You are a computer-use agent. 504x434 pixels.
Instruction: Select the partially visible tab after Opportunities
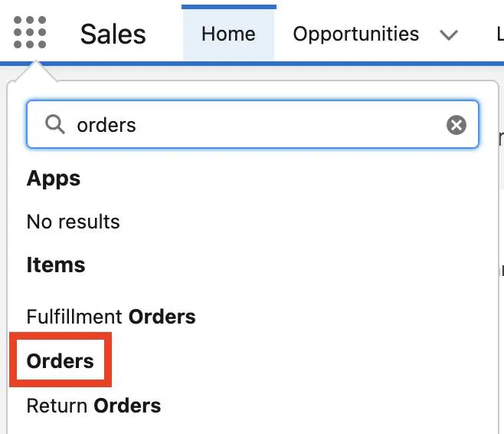click(500, 34)
